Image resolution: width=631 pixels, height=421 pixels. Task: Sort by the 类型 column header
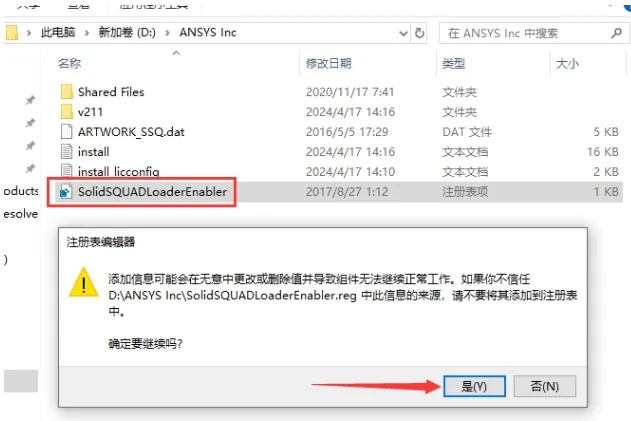click(x=454, y=63)
